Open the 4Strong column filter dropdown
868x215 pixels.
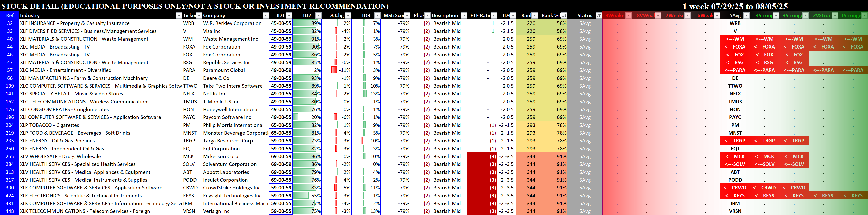coord(776,15)
